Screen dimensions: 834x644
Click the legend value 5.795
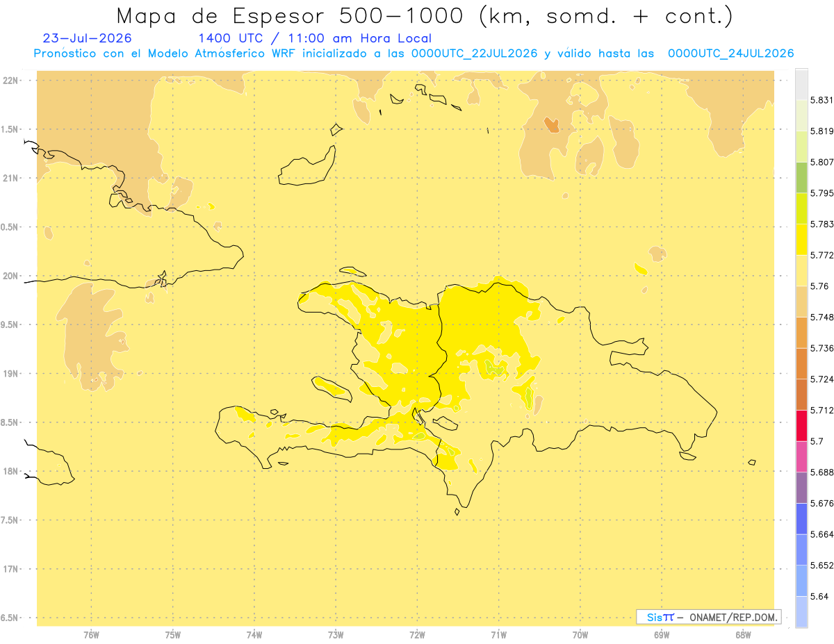click(822, 193)
